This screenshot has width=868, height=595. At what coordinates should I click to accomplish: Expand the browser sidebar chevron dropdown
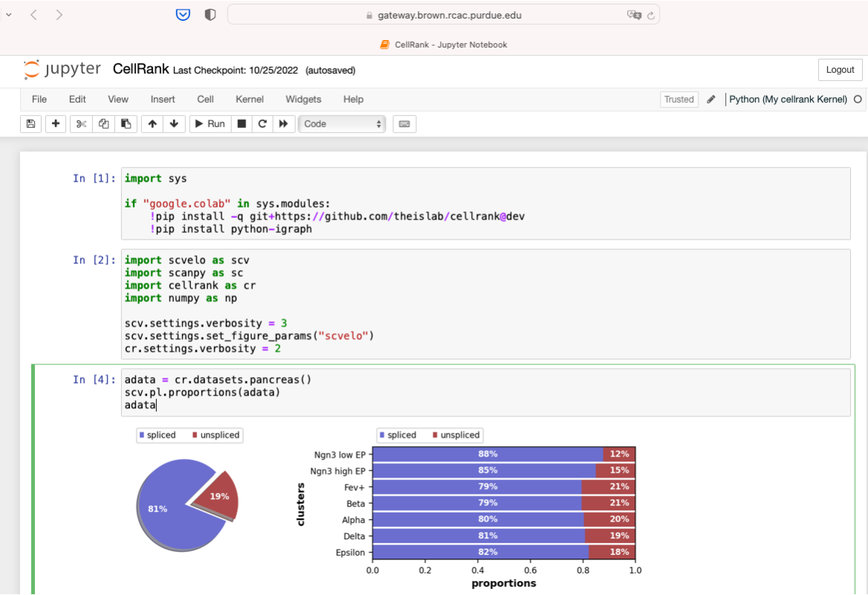(8, 15)
